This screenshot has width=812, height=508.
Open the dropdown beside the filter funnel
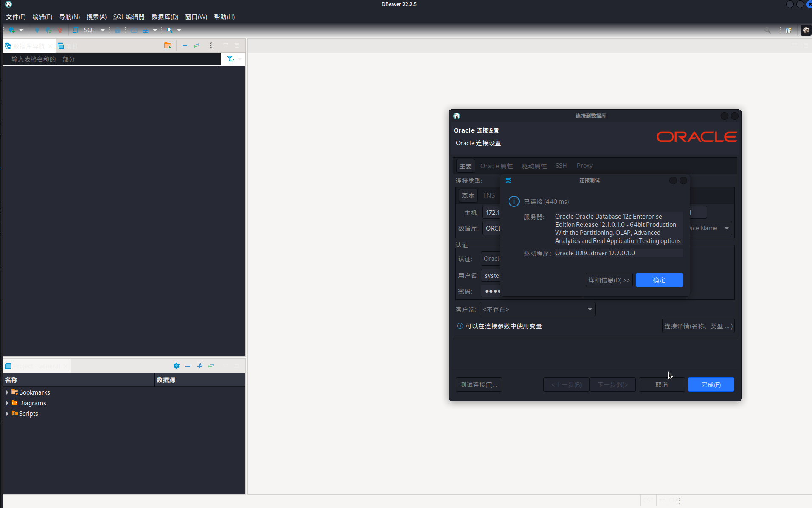click(x=240, y=59)
